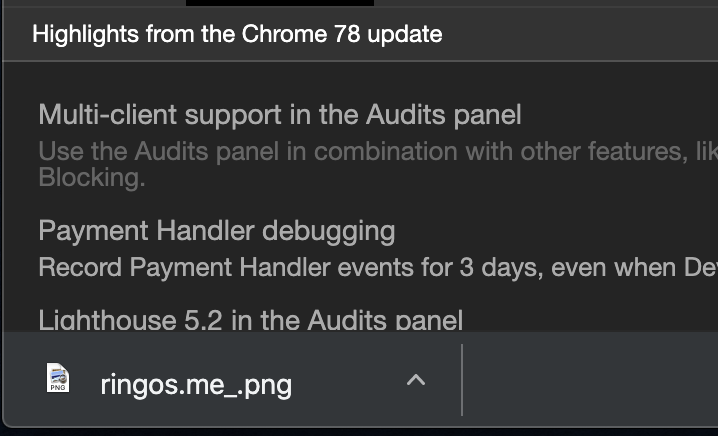The height and width of the screenshot is (436, 718).
Task: Select the Payment Handler debugging heading
Action: (217, 230)
